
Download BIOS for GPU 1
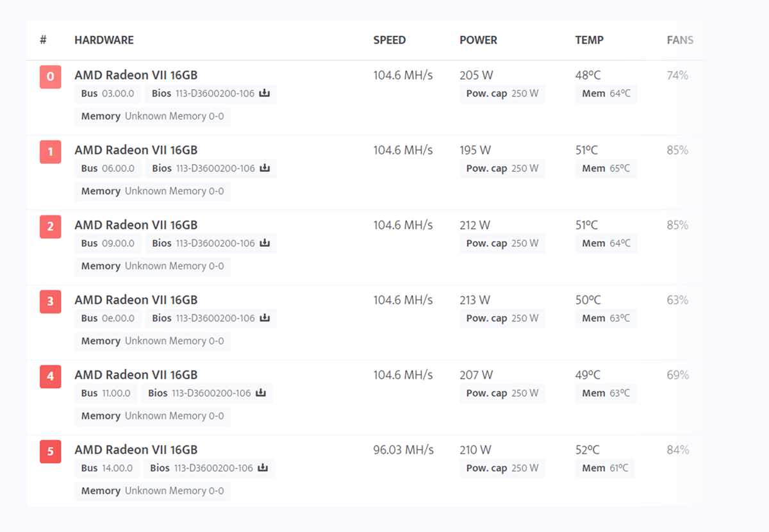(x=265, y=169)
